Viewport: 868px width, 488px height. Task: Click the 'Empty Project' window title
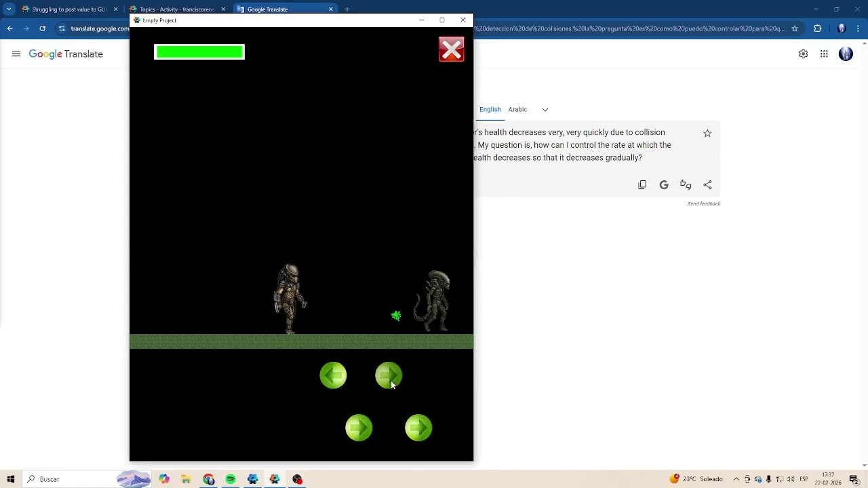pos(159,20)
